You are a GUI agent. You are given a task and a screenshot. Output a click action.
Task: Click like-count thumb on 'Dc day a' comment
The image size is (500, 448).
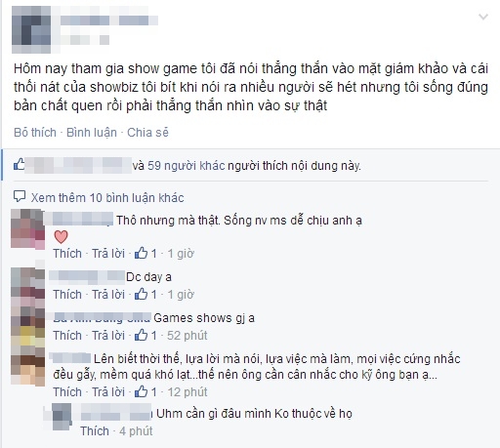[x=141, y=294]
